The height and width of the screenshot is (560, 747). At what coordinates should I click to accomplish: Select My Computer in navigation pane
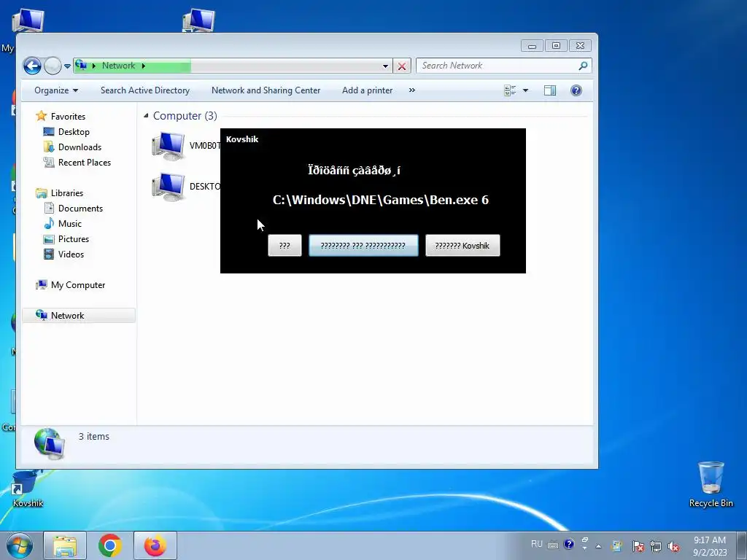coord(71,285)
